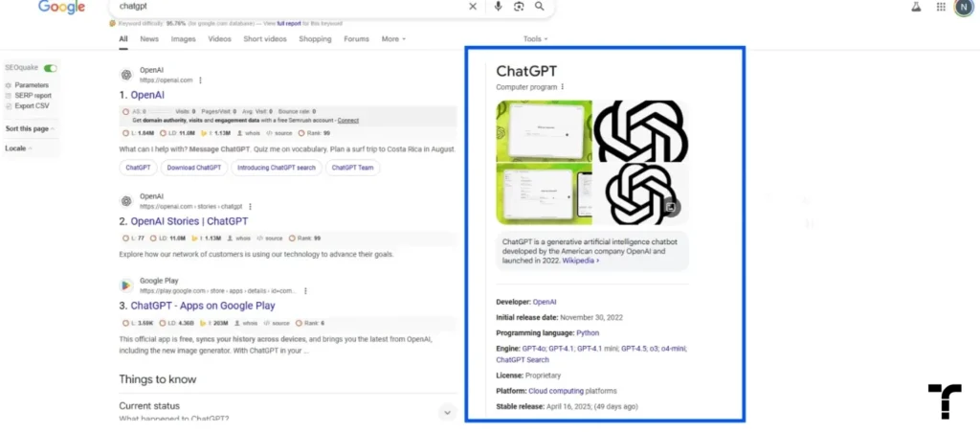
Task: Click the ChatGPT sitelink chip
Action: tap(138, 169)
